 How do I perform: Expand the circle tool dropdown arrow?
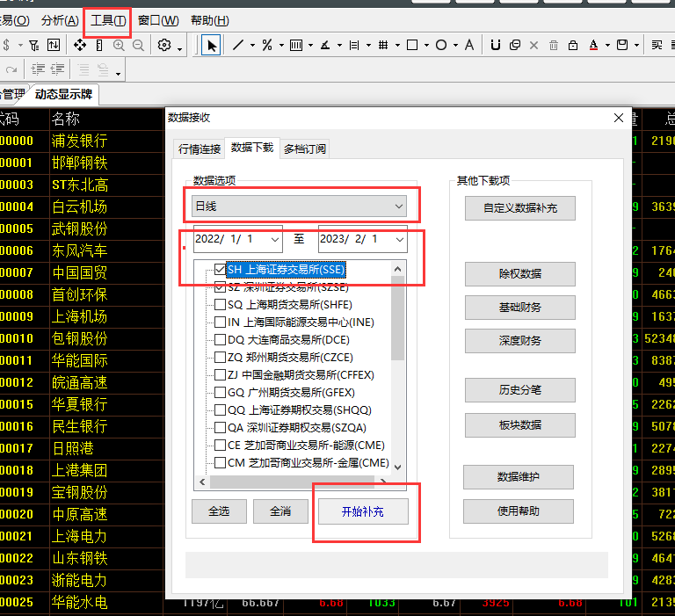(x=455, y=45)
